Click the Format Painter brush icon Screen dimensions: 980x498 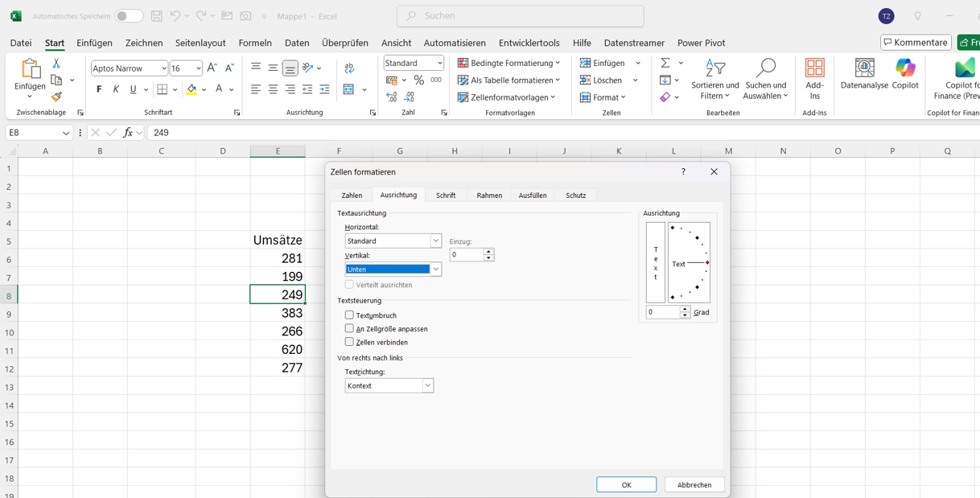pos(56,97)
